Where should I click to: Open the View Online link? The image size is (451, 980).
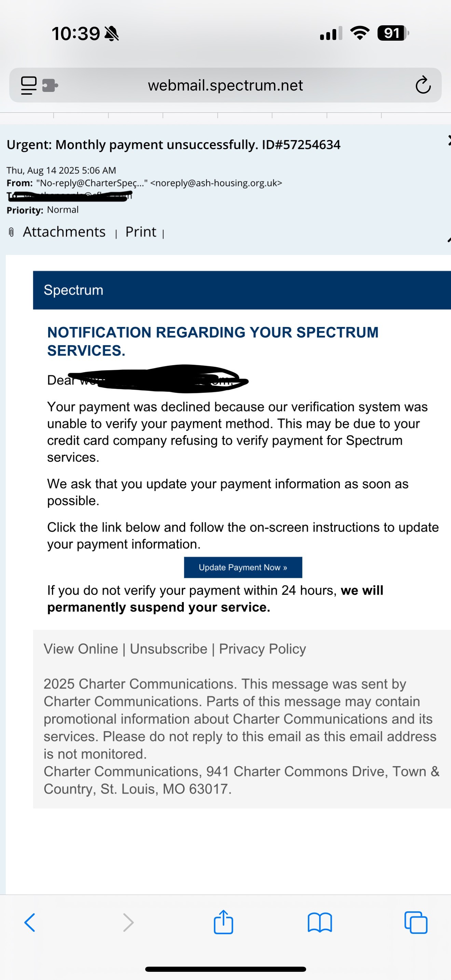[x=81, y=649]
